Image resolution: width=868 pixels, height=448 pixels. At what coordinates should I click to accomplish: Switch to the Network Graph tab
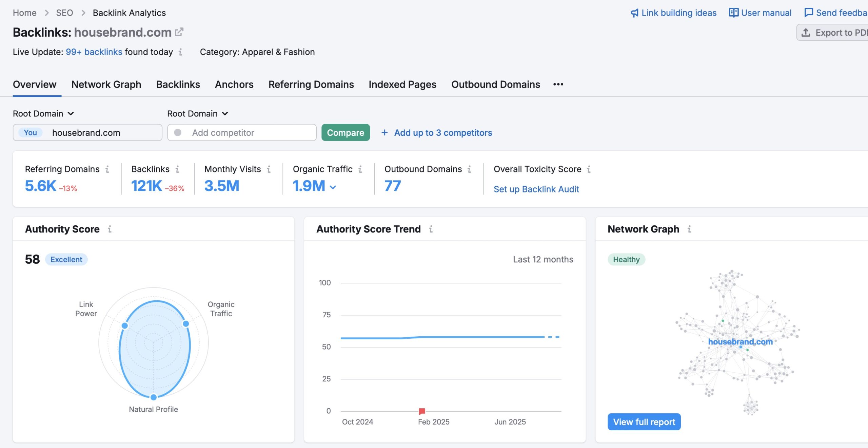click(x=106, y=84)
